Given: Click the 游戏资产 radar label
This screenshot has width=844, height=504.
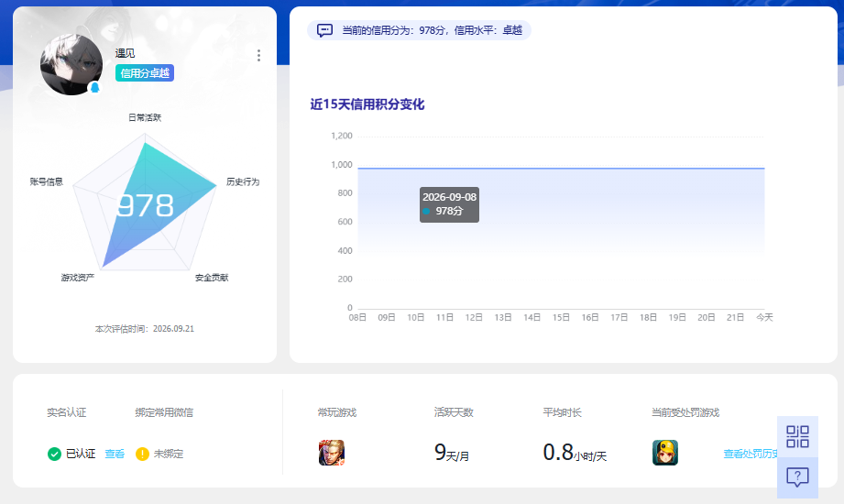Looking at the screenshot, I should [x=78, y=278].
